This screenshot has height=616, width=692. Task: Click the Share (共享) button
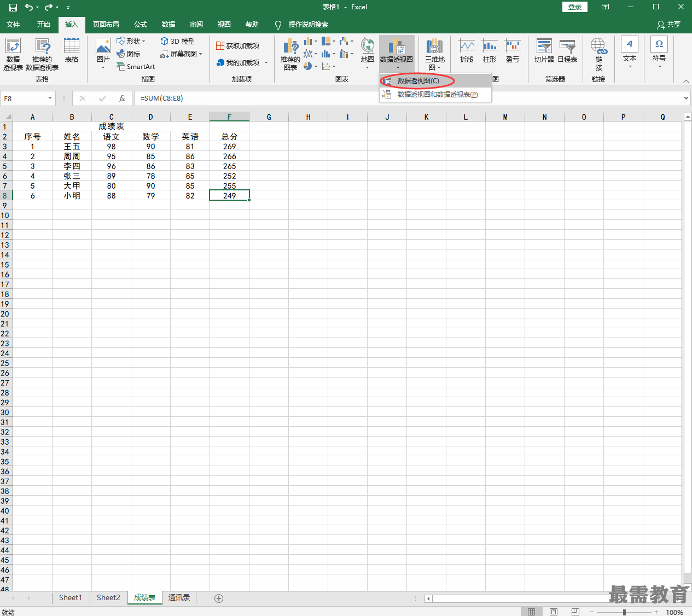[x=669, y=25]
